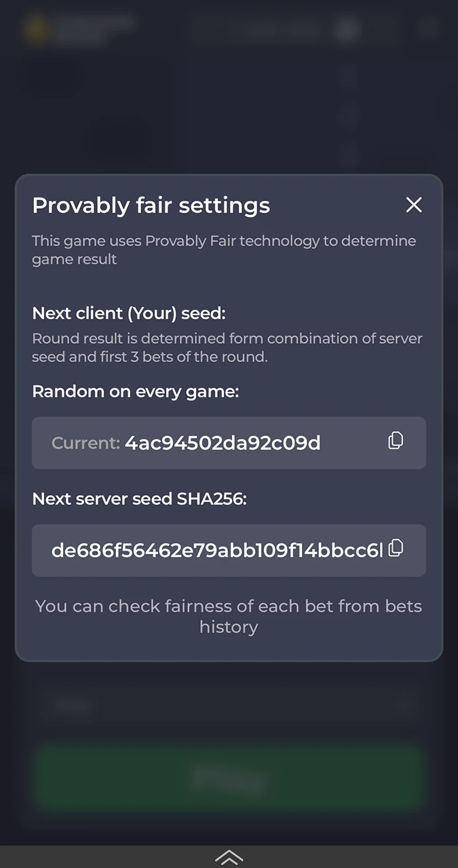Copy the current client seed

point(396,441)
